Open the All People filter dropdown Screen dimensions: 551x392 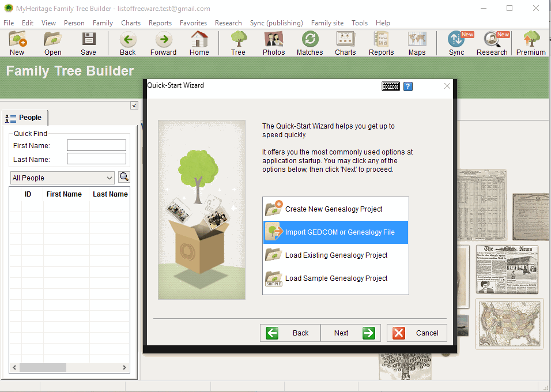63,178
